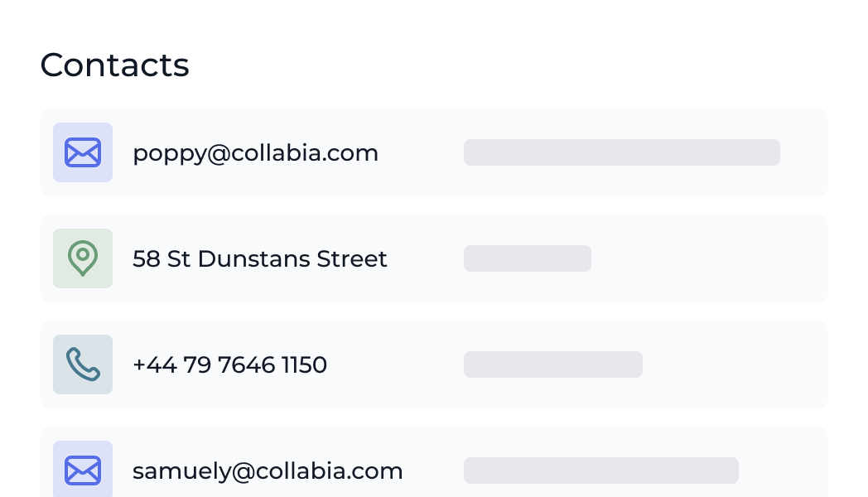Click the gray placeholder bar in the phone row
The image size is (868, 497).
click(x=552, y=364)
